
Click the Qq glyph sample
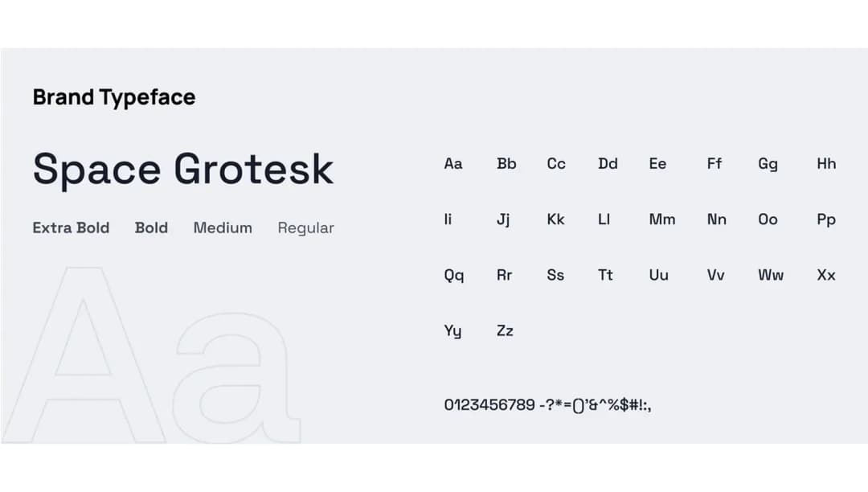(454, 277)
